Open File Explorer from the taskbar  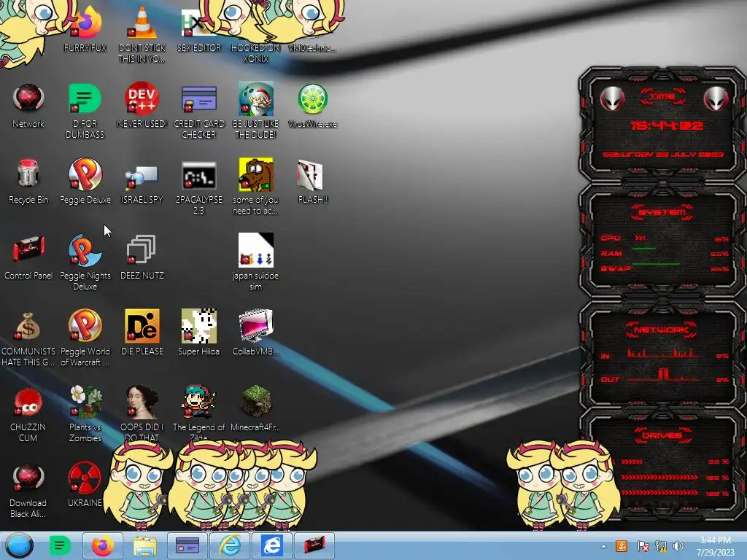tap(145, 545)
